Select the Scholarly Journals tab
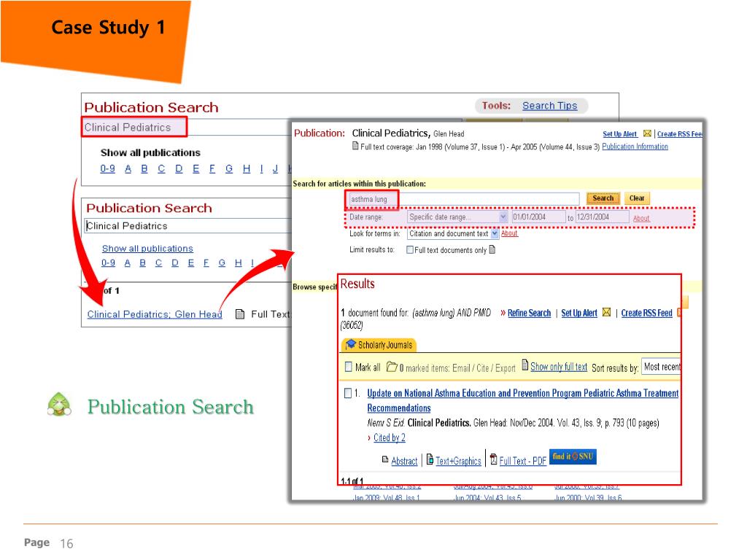 pyautogui.click(x=379, y=345)
